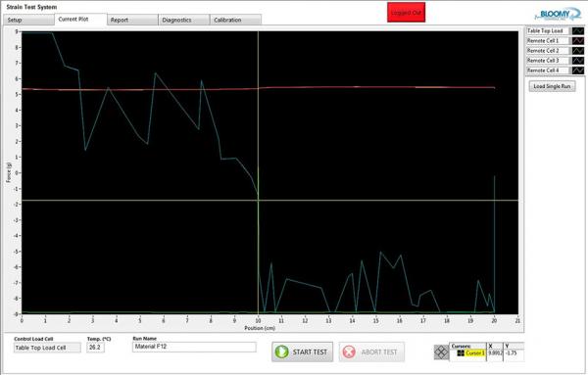Open the Remote Cell 4 plot style swatch
The width and height of the screenshot is (588, 375).
(x=577, y=70)
